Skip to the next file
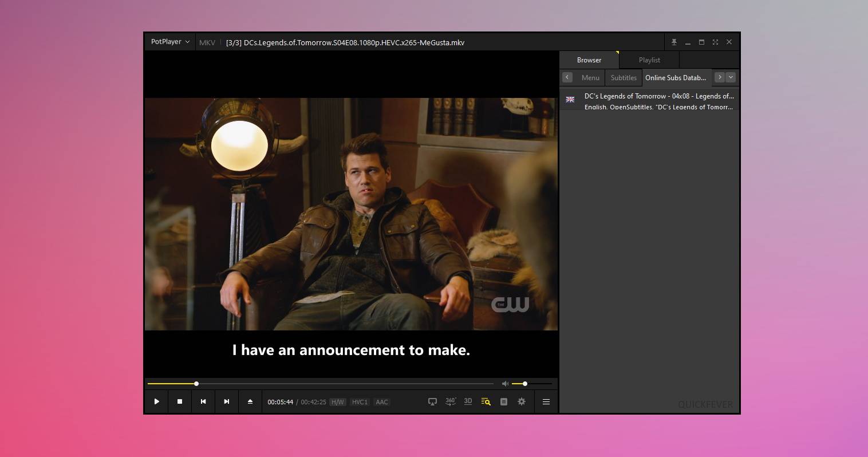The height and width of the screenshot is (457, 868). click(227, 402)
